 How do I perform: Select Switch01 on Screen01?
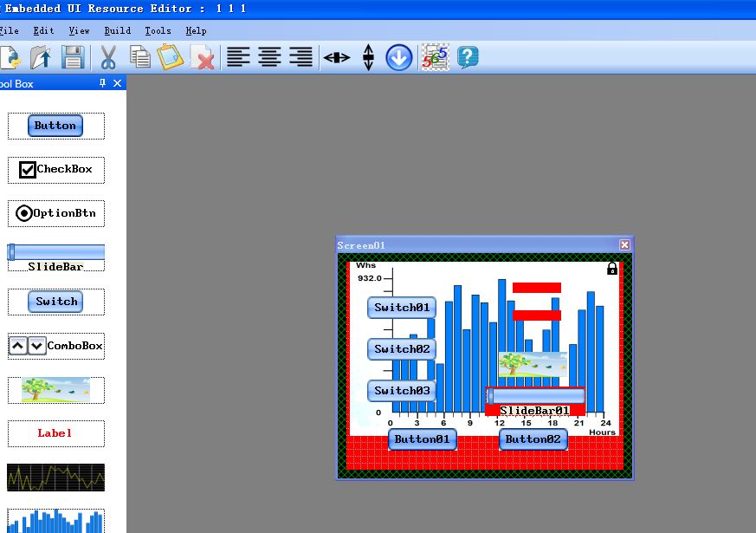click(x=402, y=308)
